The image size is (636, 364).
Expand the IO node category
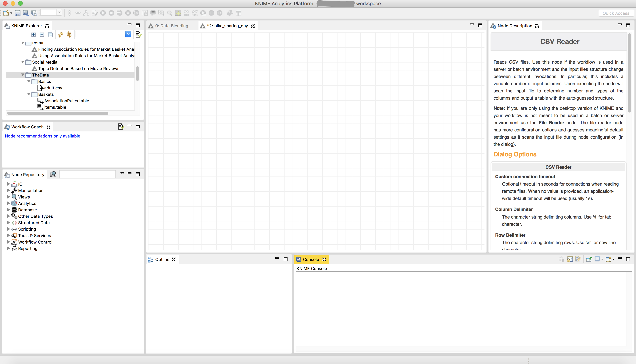pyautogui.click(x=9, y=184)
